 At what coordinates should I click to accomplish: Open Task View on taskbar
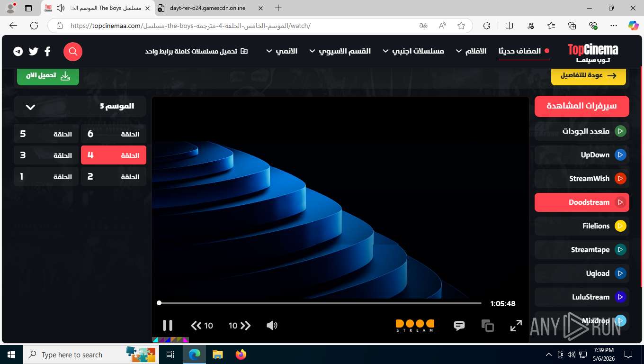pos(170,355)
